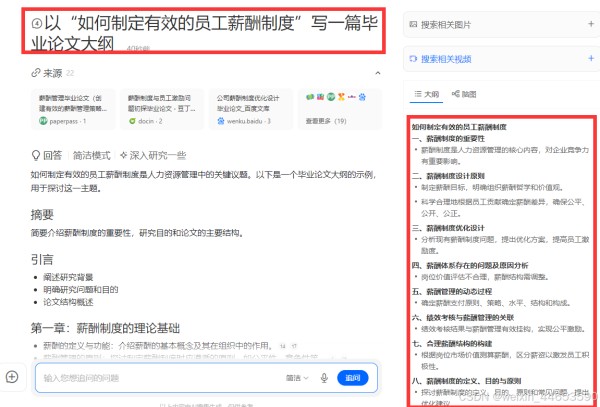The width and height of the screenshot is (600, 407).
Task: Select the 深入研究一些 option
Action: tap(153, 155)
